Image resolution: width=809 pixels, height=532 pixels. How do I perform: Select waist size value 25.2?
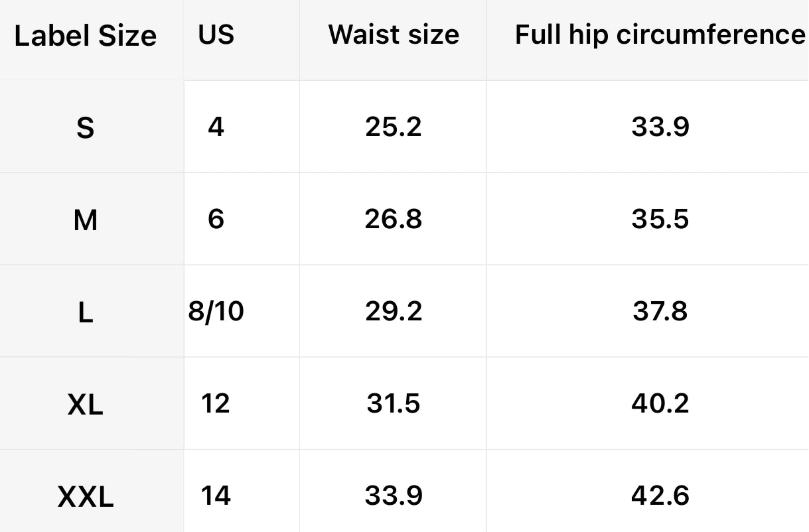394,126
